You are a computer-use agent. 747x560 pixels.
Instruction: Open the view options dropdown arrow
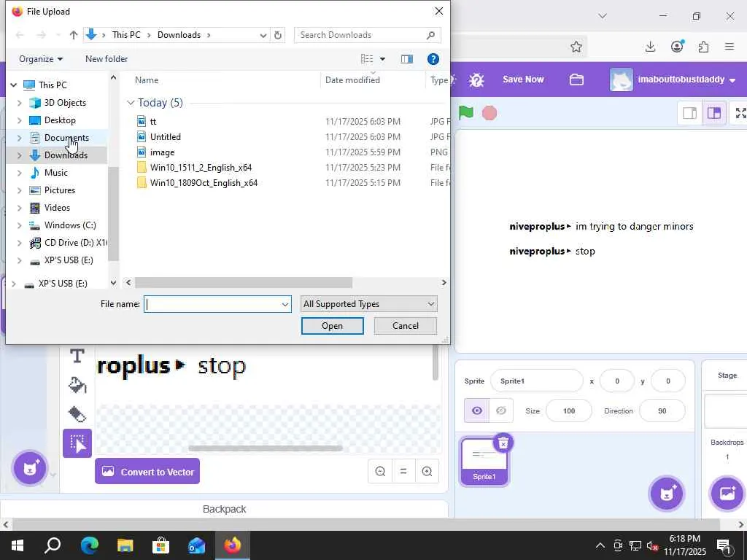pyautogui.click(x=382, y=59)
